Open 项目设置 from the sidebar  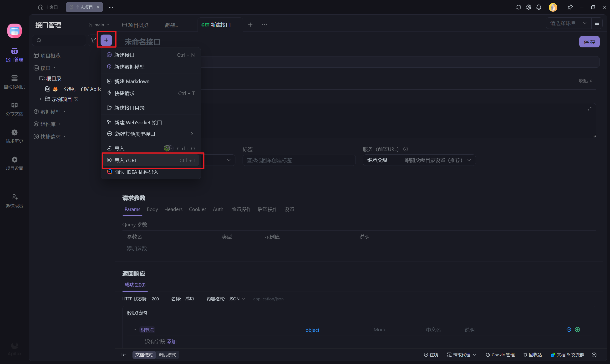(x=14, y=163)
